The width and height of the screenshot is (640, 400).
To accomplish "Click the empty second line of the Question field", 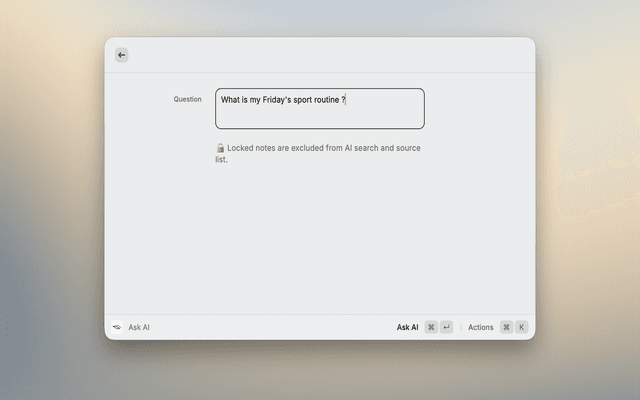I will point(319,117).
